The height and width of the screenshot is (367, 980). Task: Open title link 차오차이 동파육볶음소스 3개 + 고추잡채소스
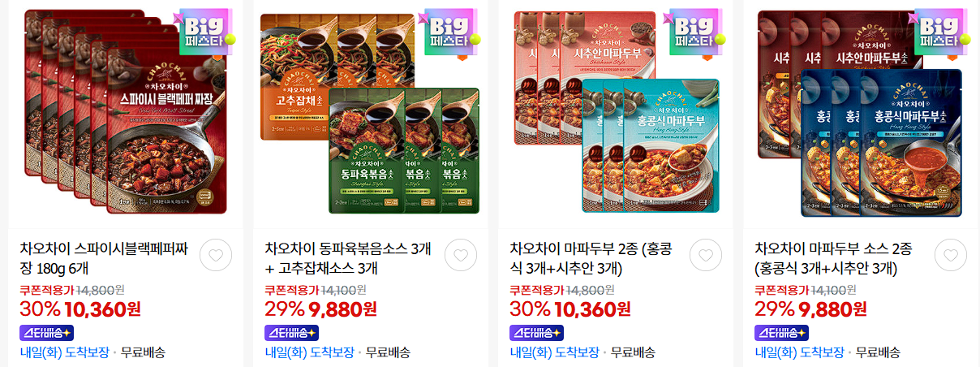(x=348, y=258)
